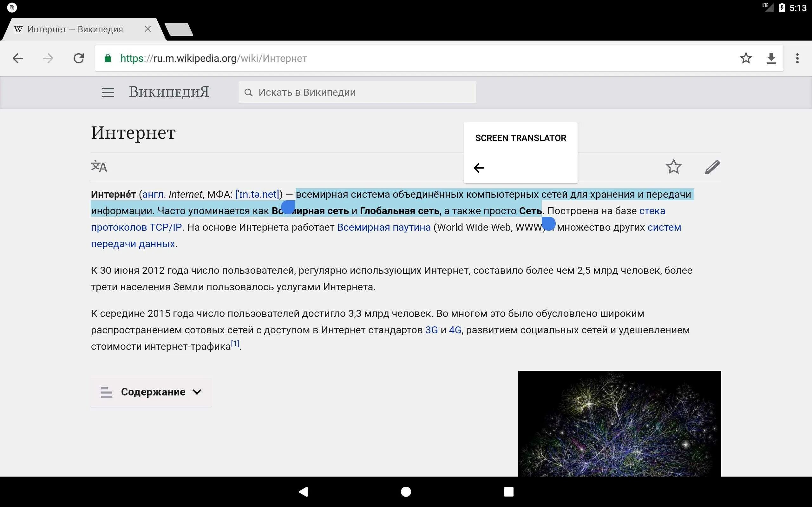Open the article language selector icon

pos(99,167)
